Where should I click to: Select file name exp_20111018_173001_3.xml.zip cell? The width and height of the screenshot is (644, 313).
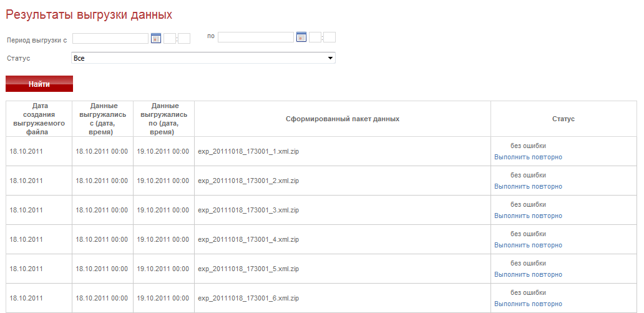point(343,210)
